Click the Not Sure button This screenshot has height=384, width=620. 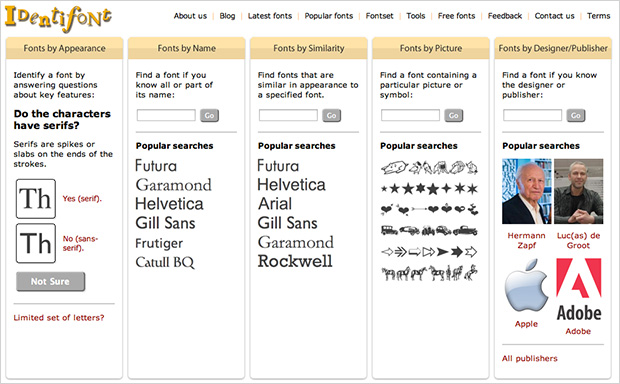(51, 282)
